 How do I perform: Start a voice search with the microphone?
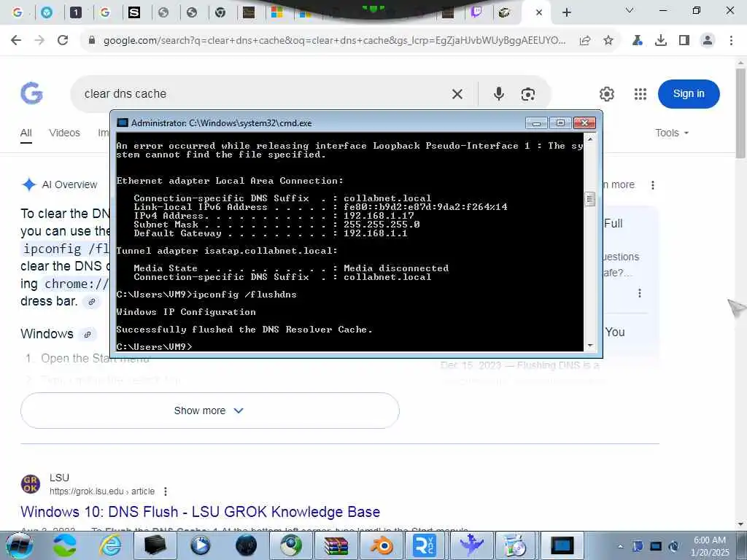point(499,94)
